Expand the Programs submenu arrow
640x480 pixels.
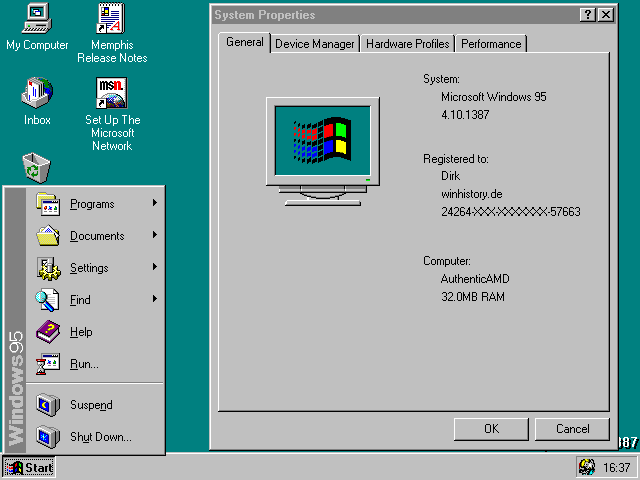pyautogui.click(x=155, y=202)
